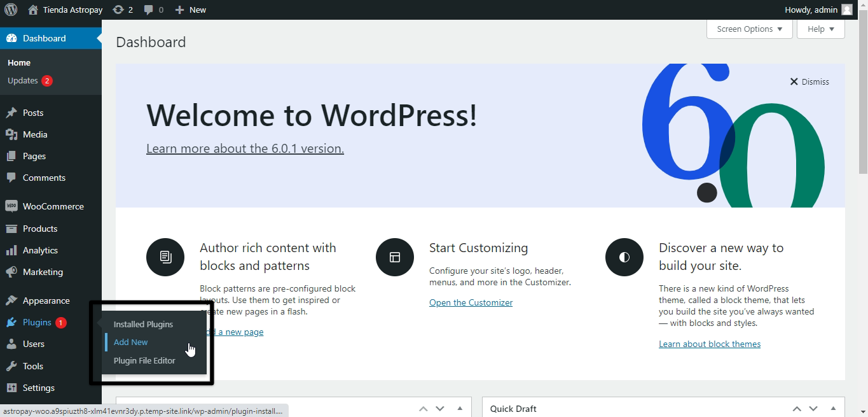Open the WordPress logo menu
Viewport: 868px width, 417px height.
pyautogui.click(x=11, y=10)
